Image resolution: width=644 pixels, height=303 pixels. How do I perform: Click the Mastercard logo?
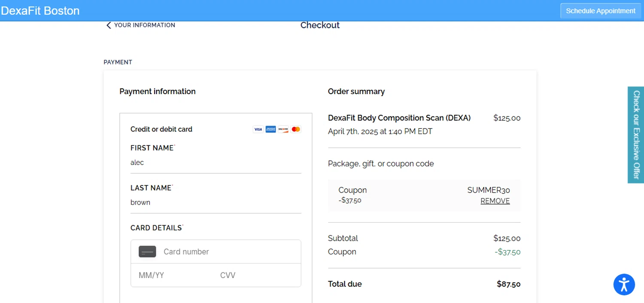295,129
